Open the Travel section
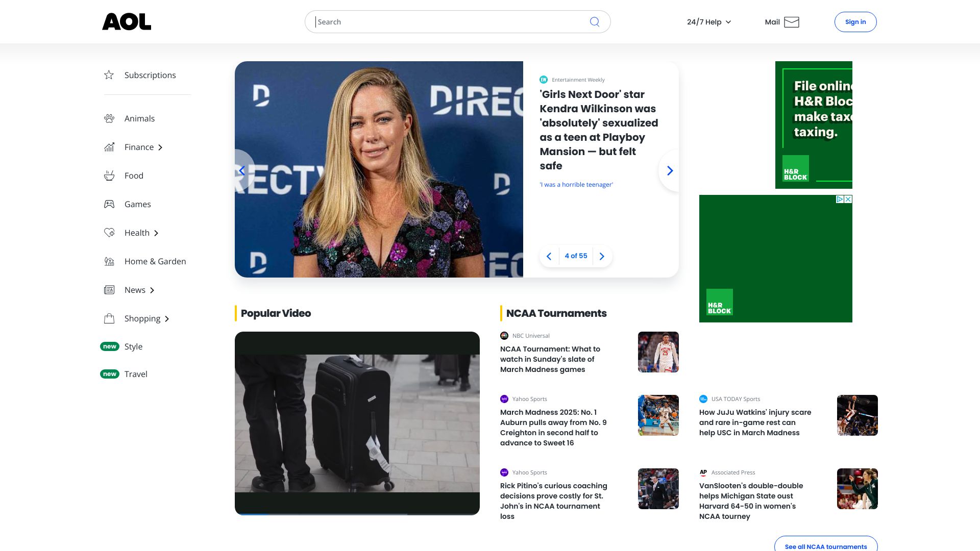 (136, 374)
